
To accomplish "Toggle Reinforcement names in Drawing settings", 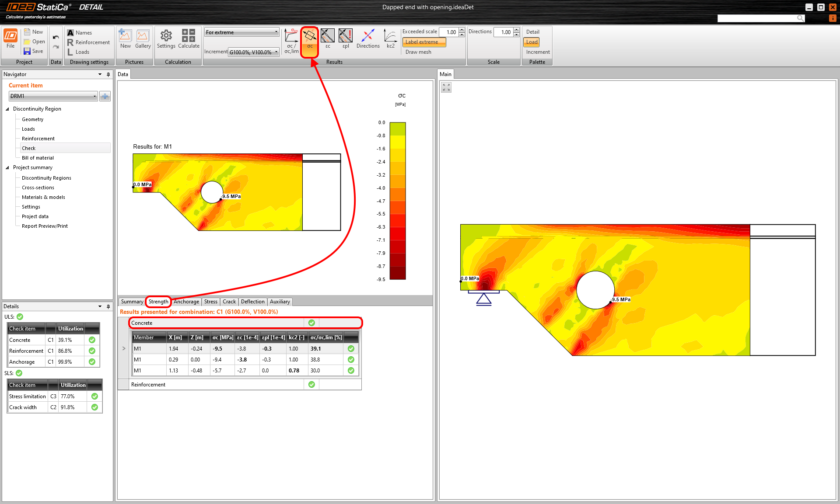I will coord(88,42).
